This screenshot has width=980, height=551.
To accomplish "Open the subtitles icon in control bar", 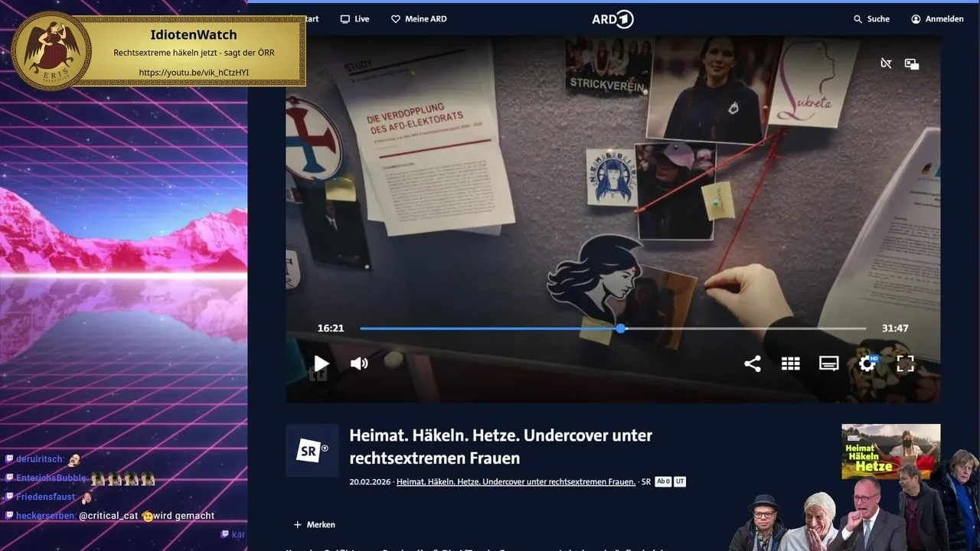I will pyautogui.click(x=829, y=364).
